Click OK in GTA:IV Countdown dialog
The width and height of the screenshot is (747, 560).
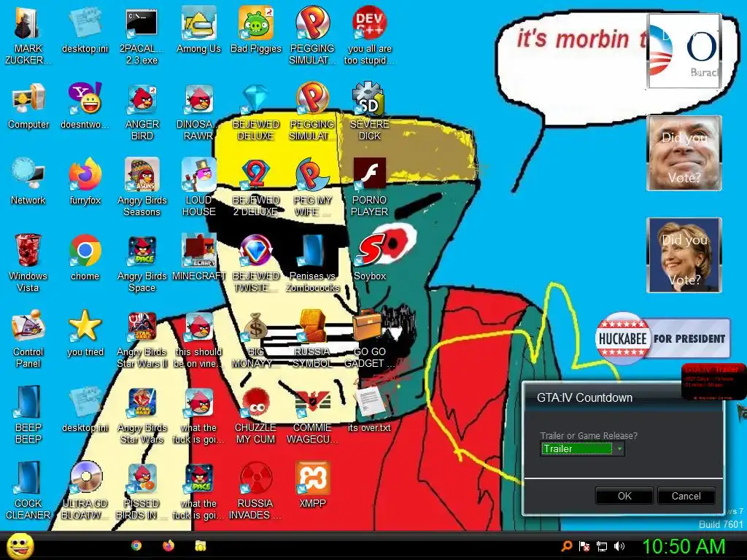pos(624,496)
